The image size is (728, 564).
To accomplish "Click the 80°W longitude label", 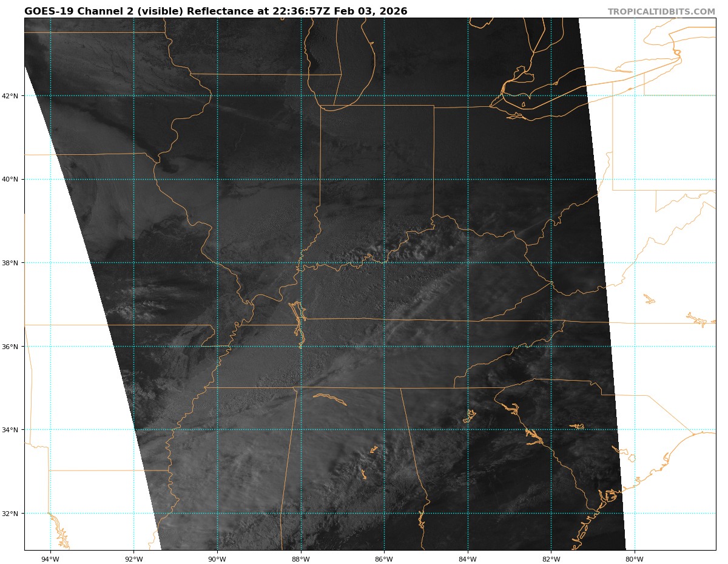I will [x=635, y=559].
